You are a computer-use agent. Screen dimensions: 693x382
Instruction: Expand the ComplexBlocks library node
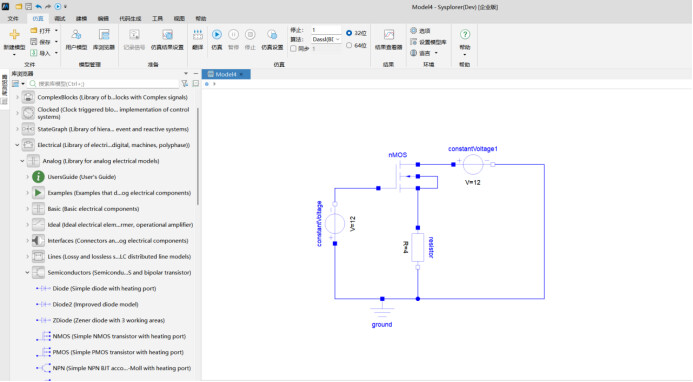tap(17, 97)
